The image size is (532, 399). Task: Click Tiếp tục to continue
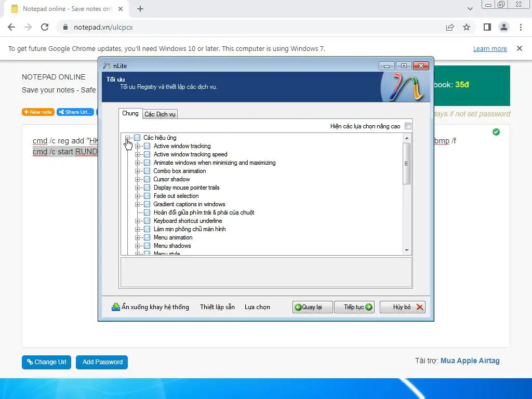[354, 307]
